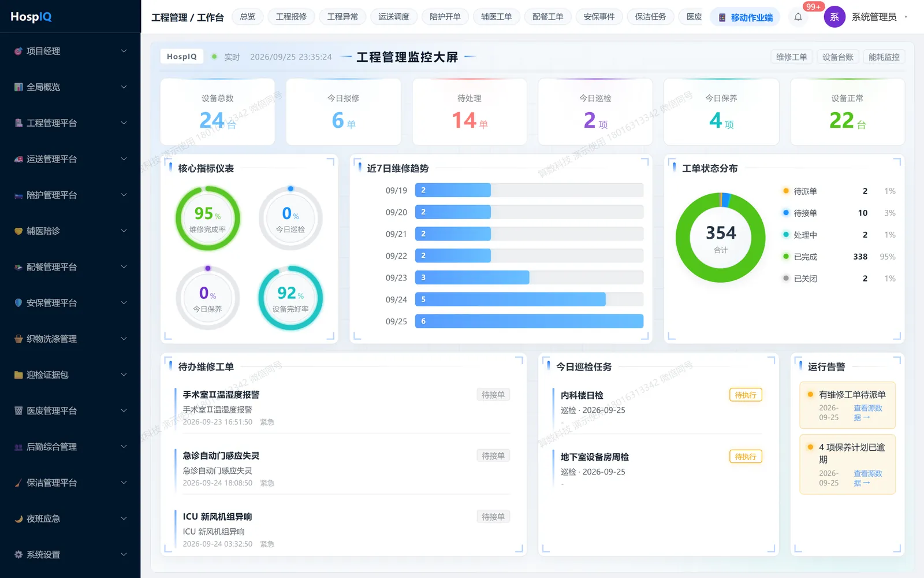Click the 辅医陪诊 sidebar icon

coord(18,231)
